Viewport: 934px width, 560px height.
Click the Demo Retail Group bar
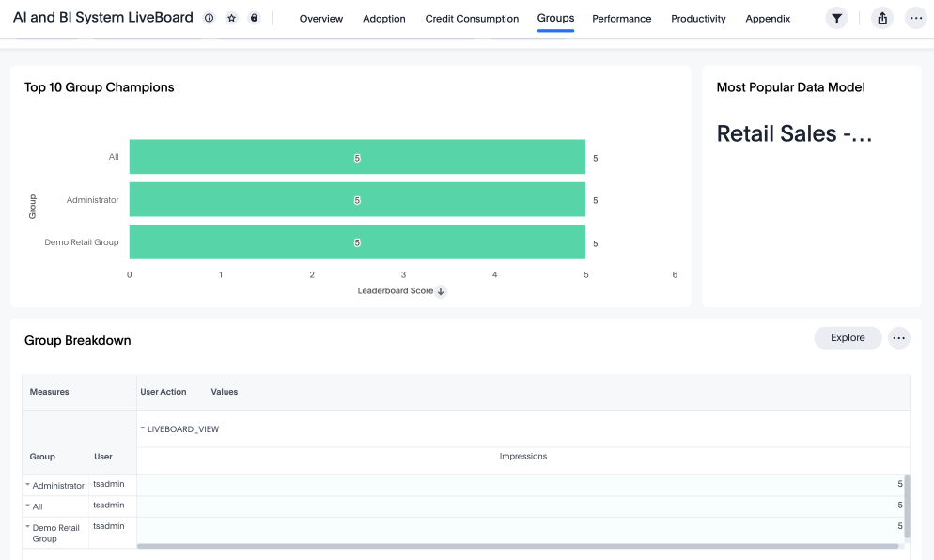point(357,241)
